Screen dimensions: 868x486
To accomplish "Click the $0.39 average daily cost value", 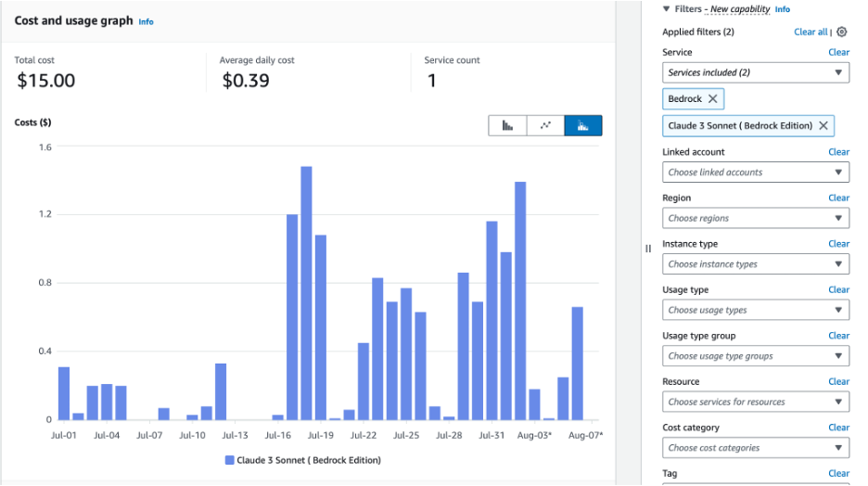I will 246,81.
